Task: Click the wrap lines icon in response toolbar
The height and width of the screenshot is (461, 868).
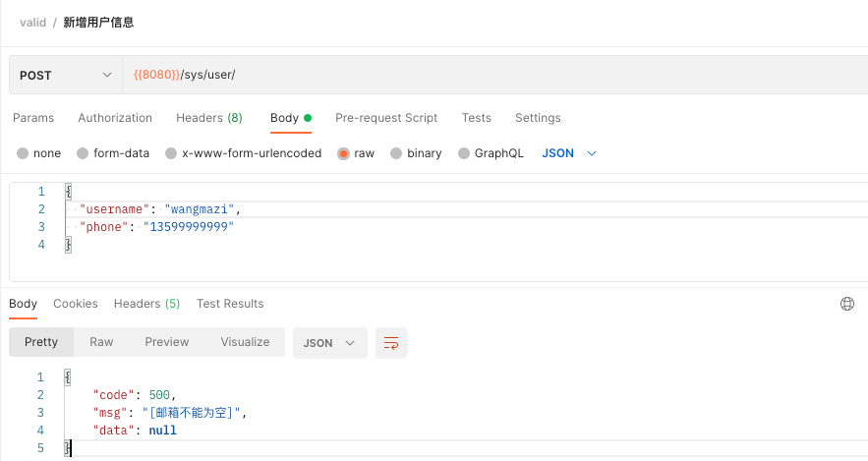Action: pyautogui.click(x=391, y=343)
